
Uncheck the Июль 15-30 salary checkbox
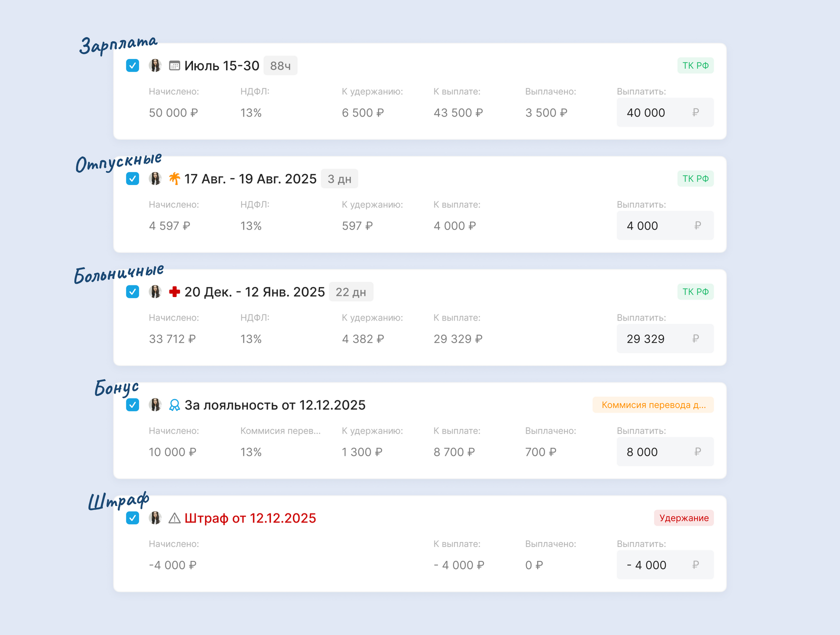pyautogui.click(x=132, y=65)
